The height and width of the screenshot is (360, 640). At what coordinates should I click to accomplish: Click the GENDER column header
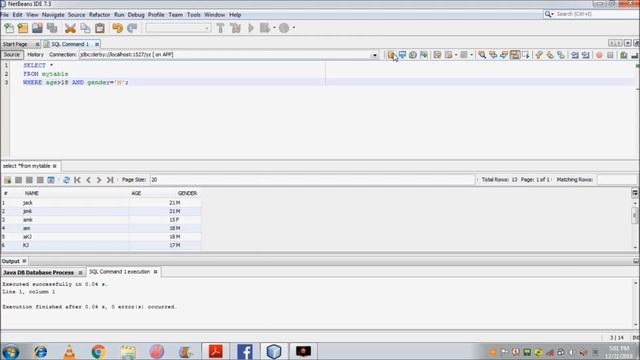[187, 193]
